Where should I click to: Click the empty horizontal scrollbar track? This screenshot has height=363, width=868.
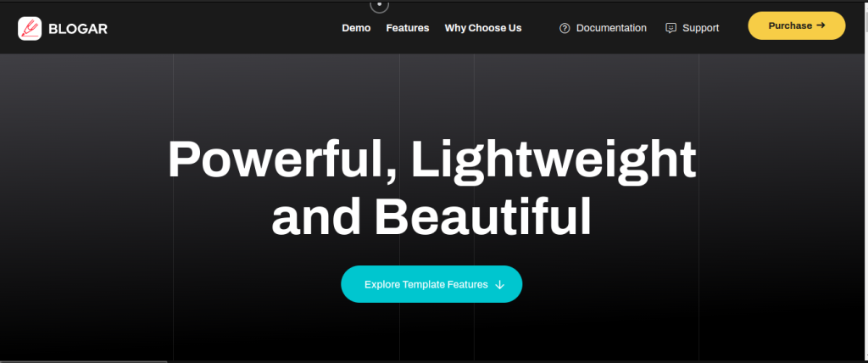pos(509,360)
